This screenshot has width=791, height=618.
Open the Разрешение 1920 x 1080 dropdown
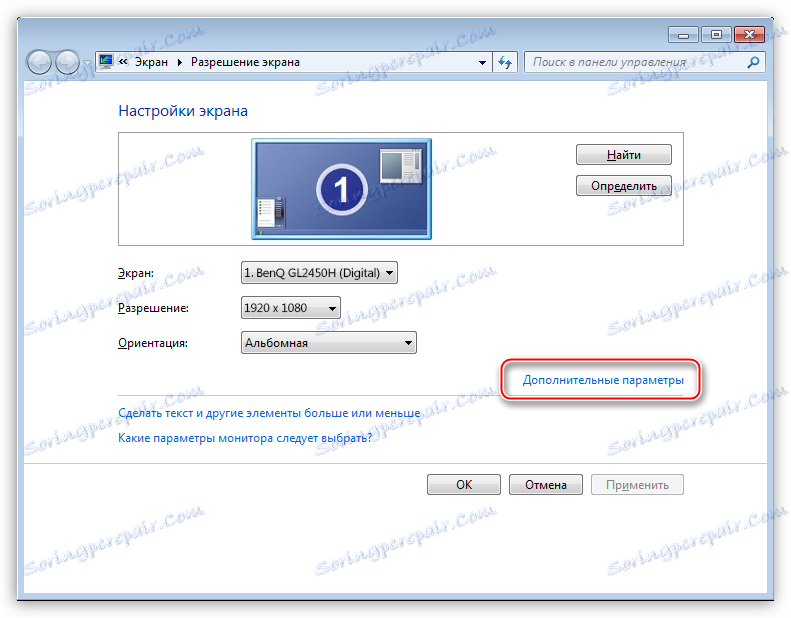[x=291, y=308]
